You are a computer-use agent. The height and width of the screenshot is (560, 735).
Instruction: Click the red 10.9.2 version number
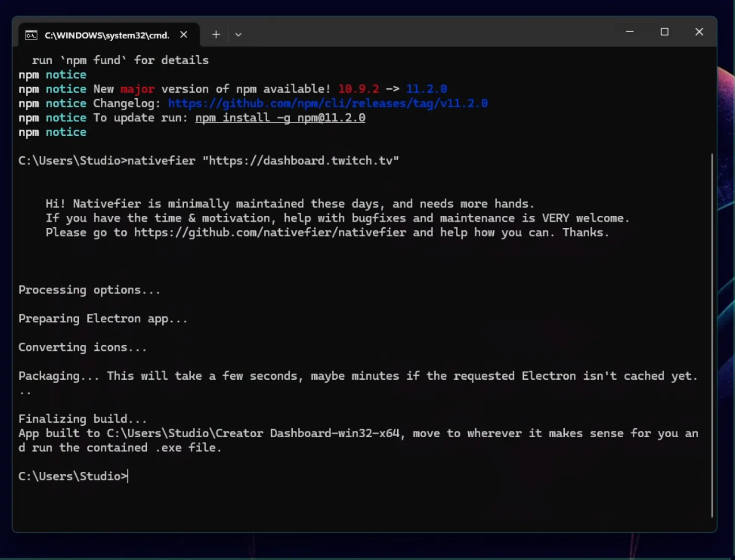[x=358, y=89]
